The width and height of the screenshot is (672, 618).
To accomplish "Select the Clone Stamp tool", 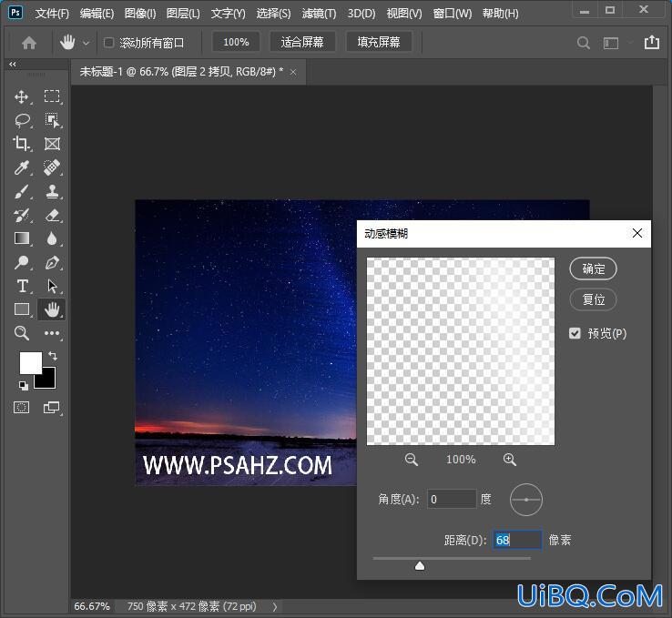I will click(x=52, y=191).
